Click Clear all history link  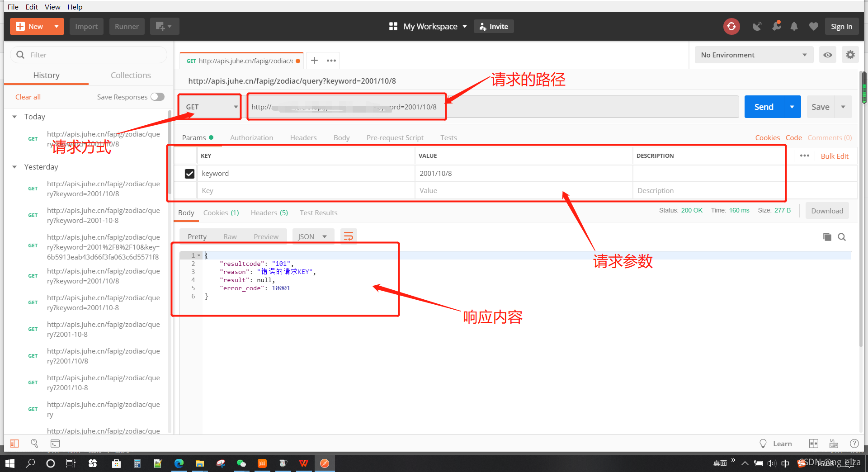[28, 97]
